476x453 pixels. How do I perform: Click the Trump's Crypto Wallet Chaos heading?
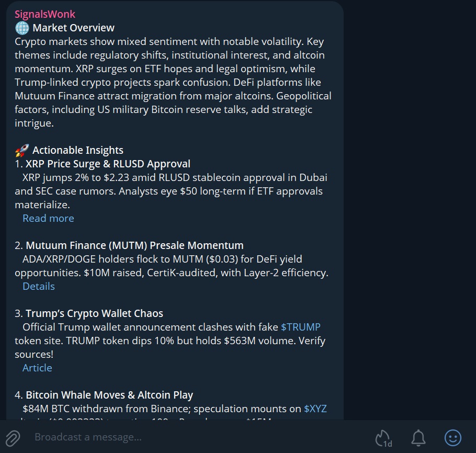[94, 313]
